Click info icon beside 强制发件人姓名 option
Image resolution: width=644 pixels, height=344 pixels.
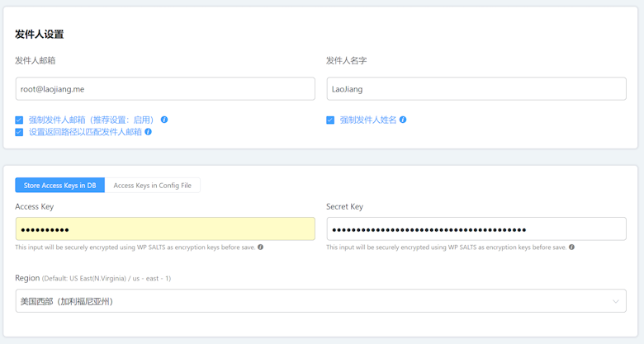pyautogui.click(x=403, y=120)
